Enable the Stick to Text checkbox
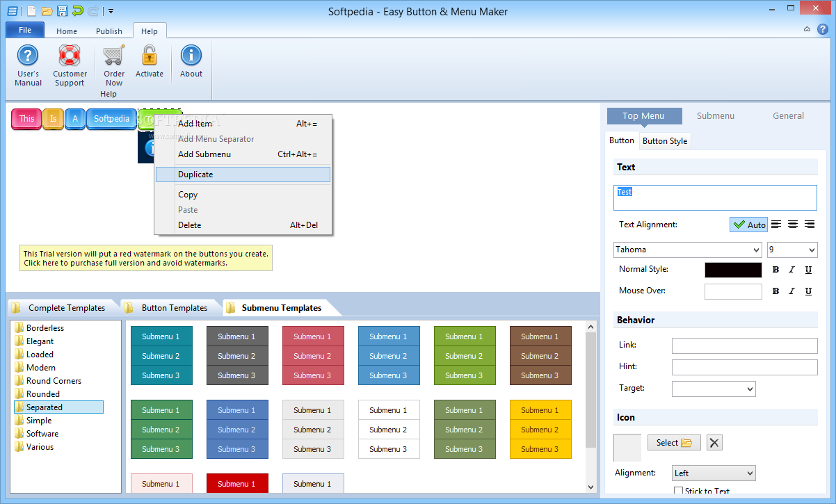 678,491
